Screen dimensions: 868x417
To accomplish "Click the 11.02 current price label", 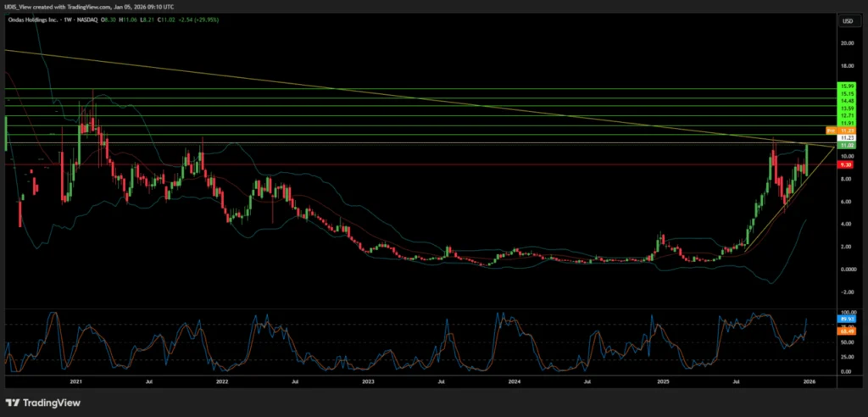I will point(846,145).
